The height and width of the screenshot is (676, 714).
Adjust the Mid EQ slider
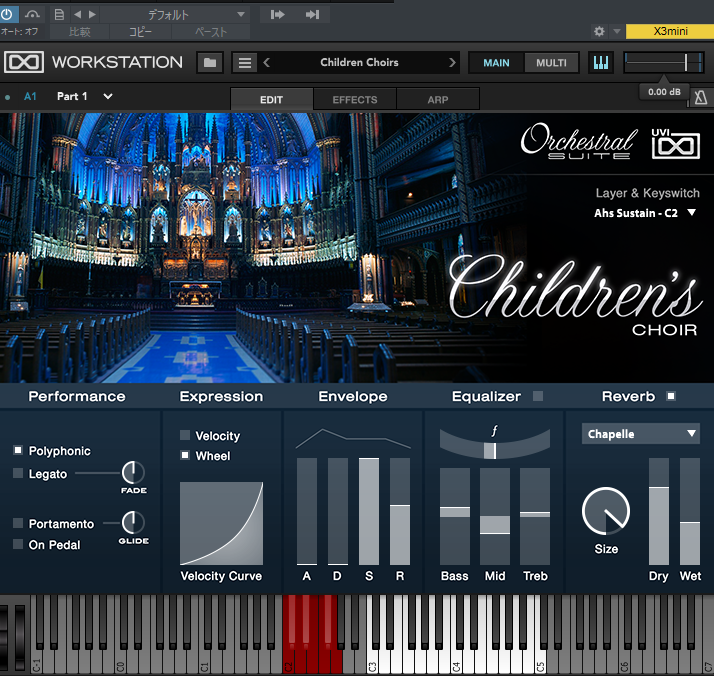coord(495,516)
